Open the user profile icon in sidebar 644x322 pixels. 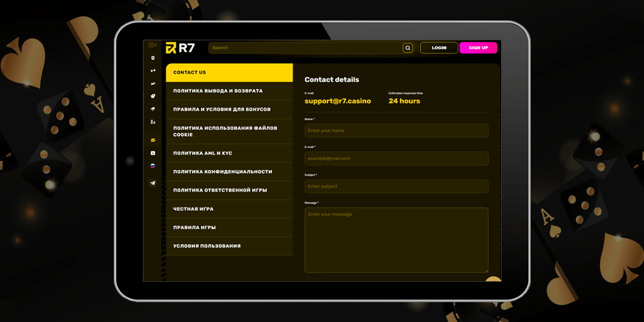[x=152, y=57]
